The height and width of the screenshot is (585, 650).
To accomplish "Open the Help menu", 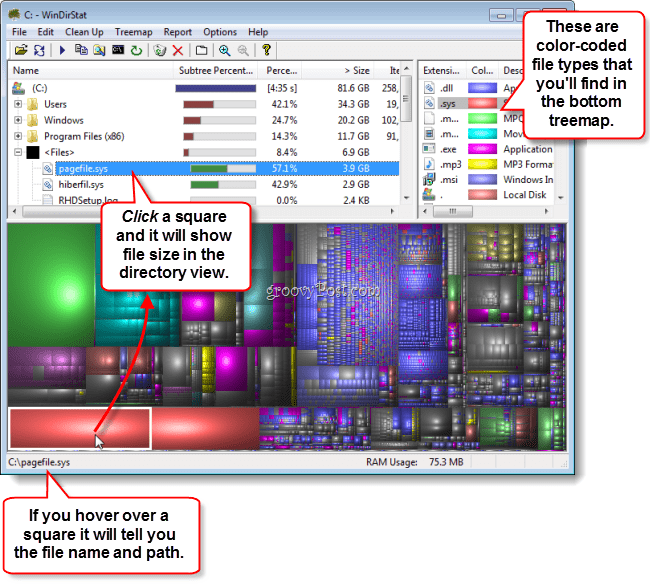I will (258, 32).
